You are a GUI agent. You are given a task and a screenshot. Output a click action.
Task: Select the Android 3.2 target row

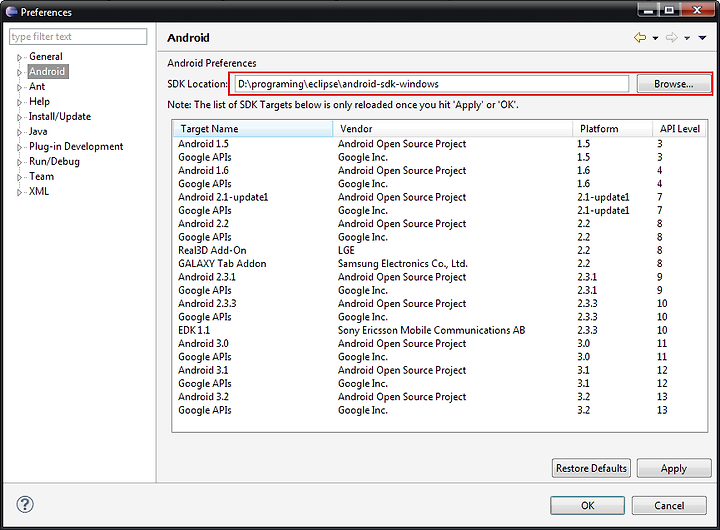coord(440,397)
